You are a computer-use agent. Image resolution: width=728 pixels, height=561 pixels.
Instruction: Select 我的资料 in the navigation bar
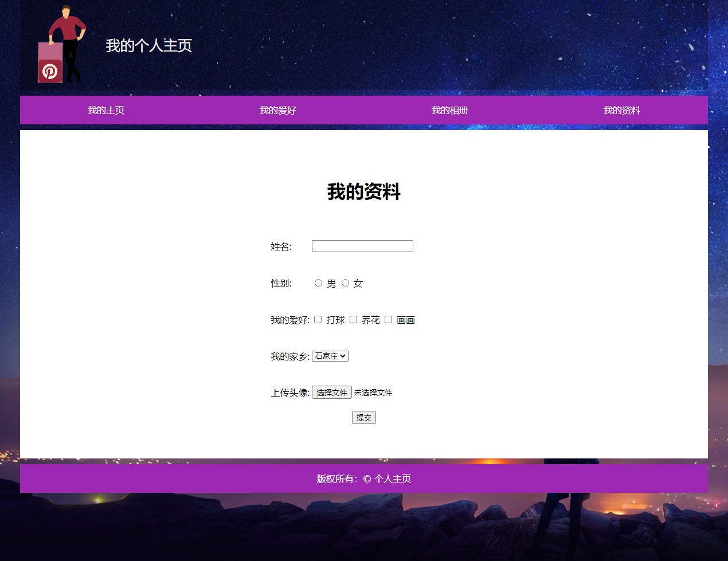[622, 110]
